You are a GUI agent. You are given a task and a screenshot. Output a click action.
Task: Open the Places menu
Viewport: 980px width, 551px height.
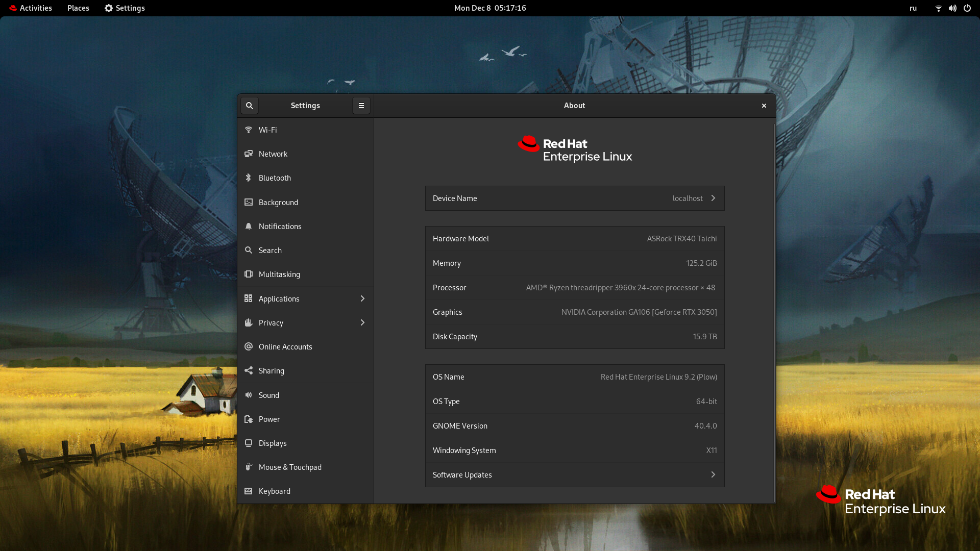click(78, 8)
